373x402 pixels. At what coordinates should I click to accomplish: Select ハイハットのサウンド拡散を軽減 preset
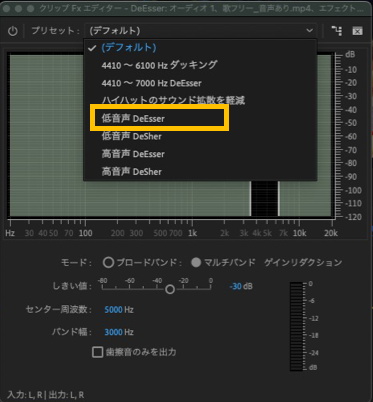173,100
